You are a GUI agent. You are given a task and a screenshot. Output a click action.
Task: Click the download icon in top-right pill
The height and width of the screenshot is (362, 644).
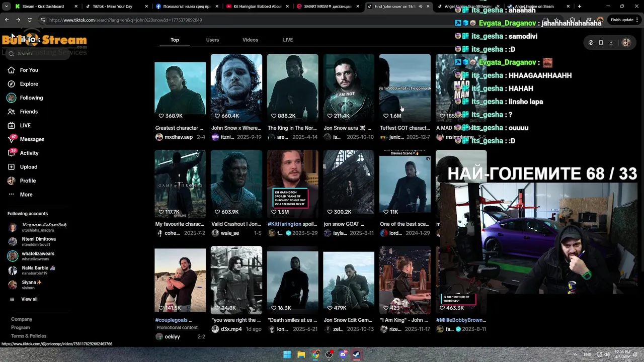pos(611,43)
